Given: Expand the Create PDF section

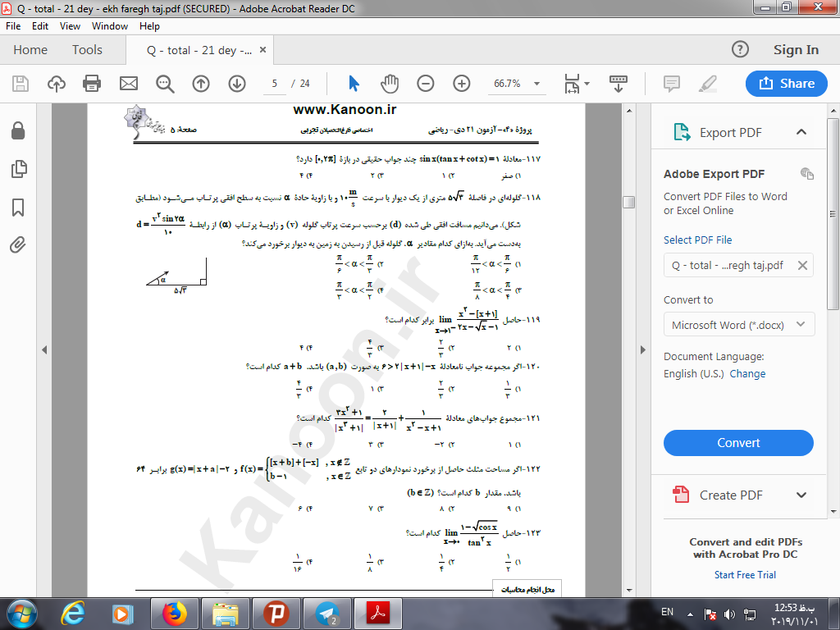Looking at the screenshot, I should [801, 495].
